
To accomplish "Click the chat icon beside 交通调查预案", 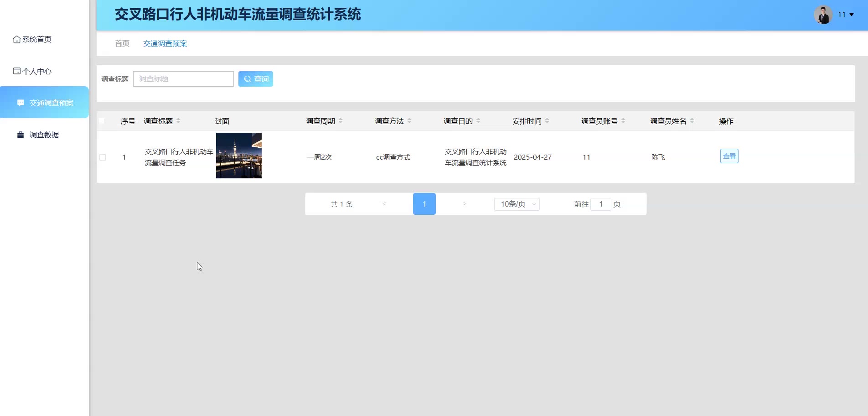I will click(21, 103).
